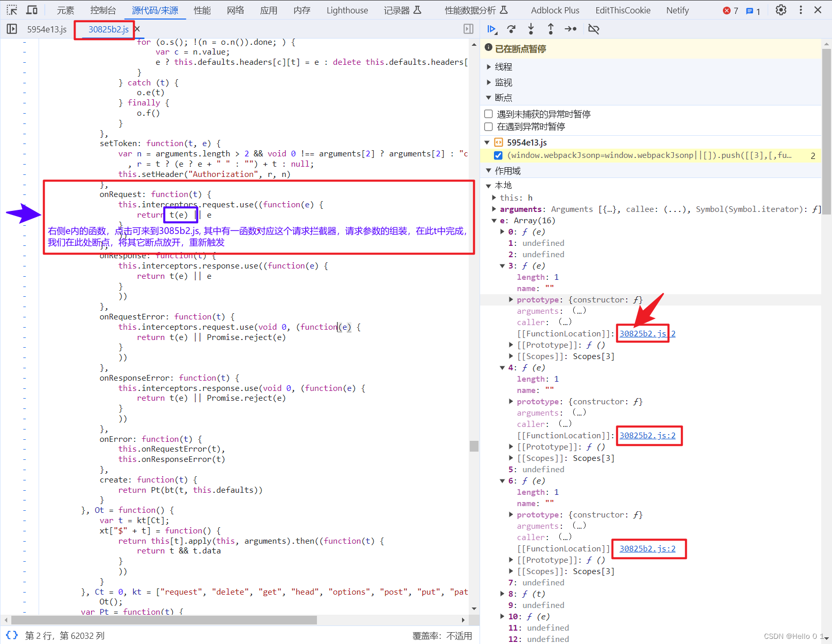
Task: Enable pause on uncaught exceptions checkbox
Action: pyautogui.click(x=488, y=114)
